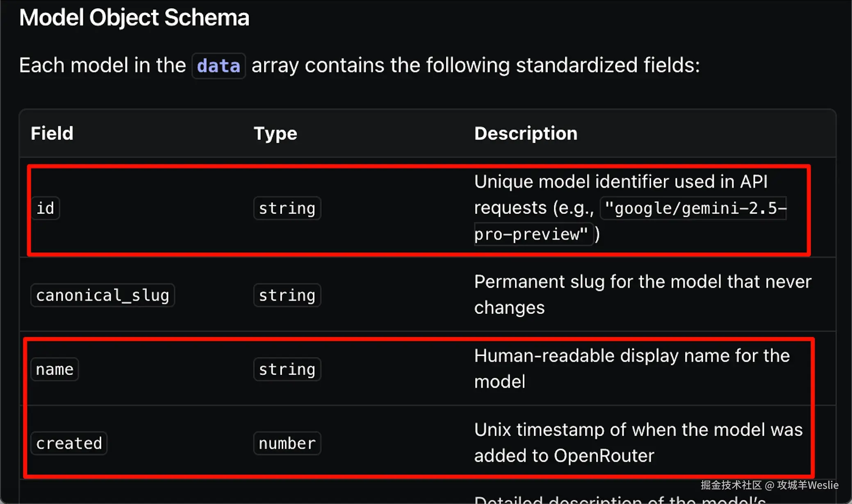Click the "string" type in the name row

tap(287, 369)
